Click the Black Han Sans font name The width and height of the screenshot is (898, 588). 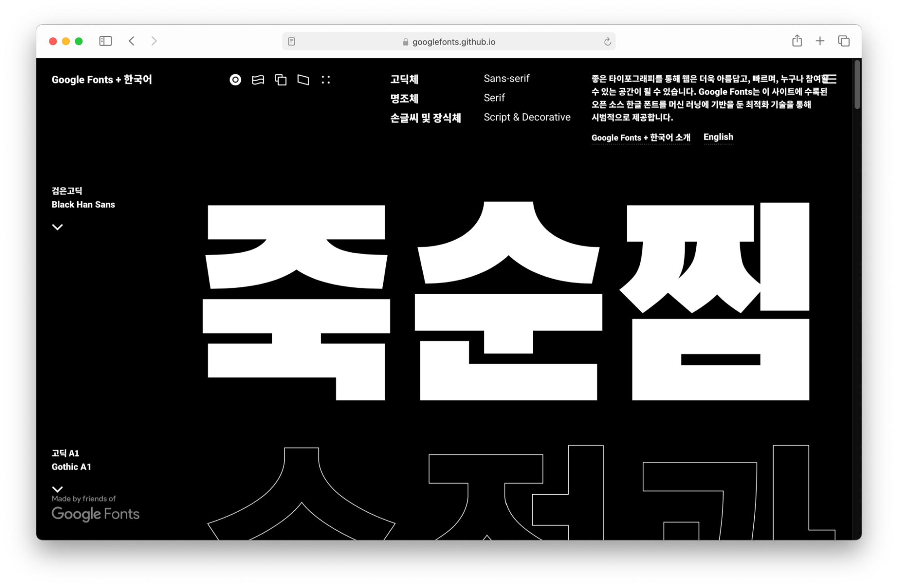pos(83,205)
